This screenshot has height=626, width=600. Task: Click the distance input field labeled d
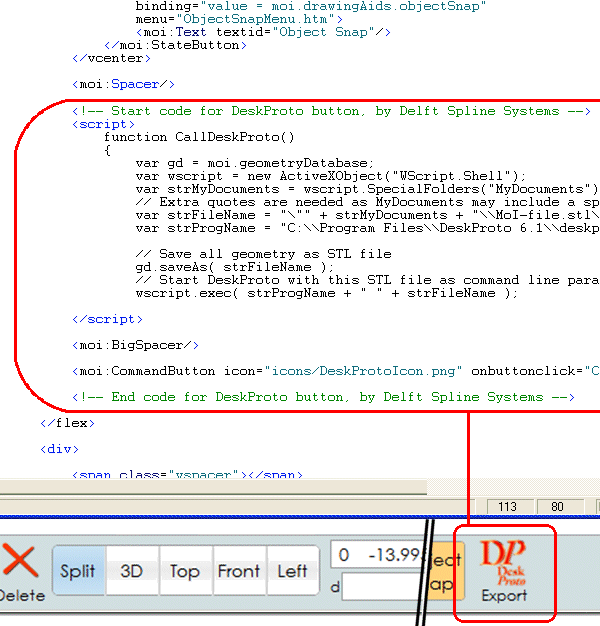(380, 587)
